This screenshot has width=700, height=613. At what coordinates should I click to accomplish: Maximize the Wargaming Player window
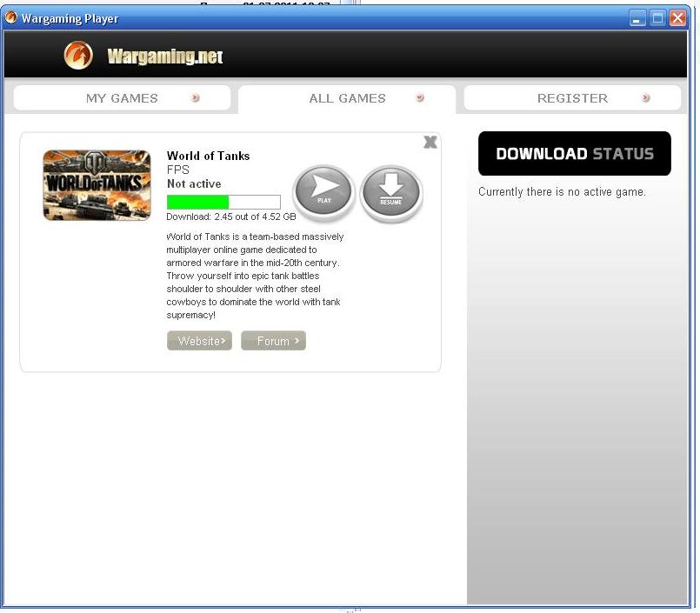(x=657, y=18)
